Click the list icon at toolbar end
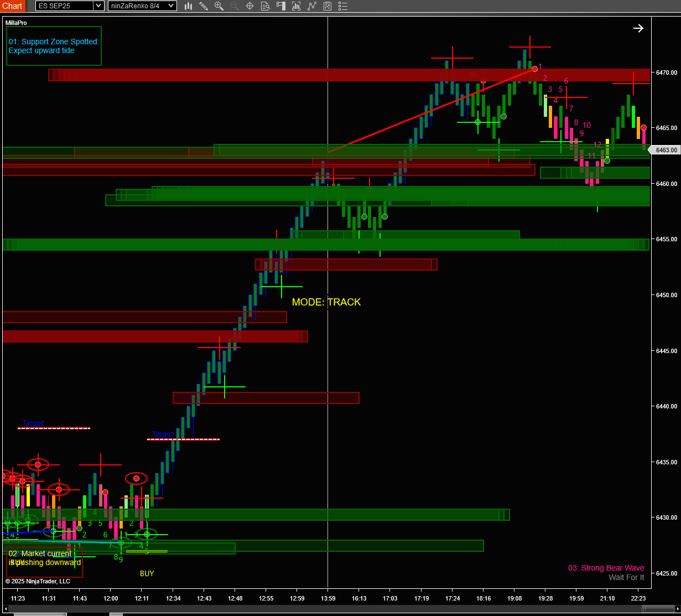 (343, 6)
